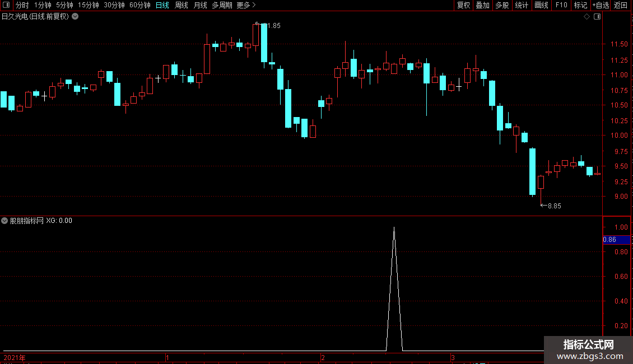Viewport: 633px width, 364px height.
Task: Switch to 5分钟 chart period
Action: (x=64, y=5)
